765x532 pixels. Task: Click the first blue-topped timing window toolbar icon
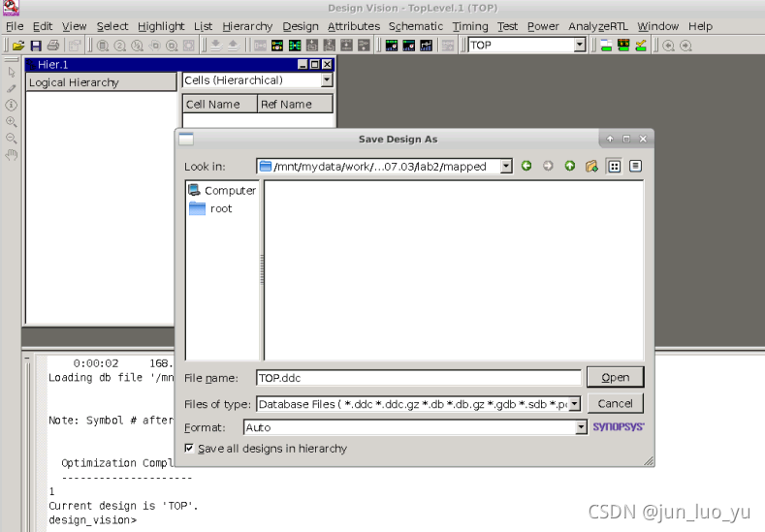[392, 46]
